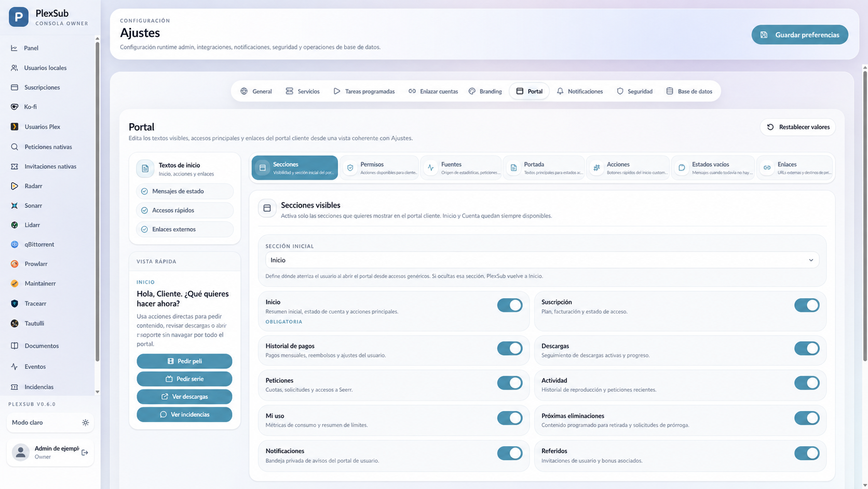
Task: Turn off the Descargas section switch
Action: click(807, 348)
